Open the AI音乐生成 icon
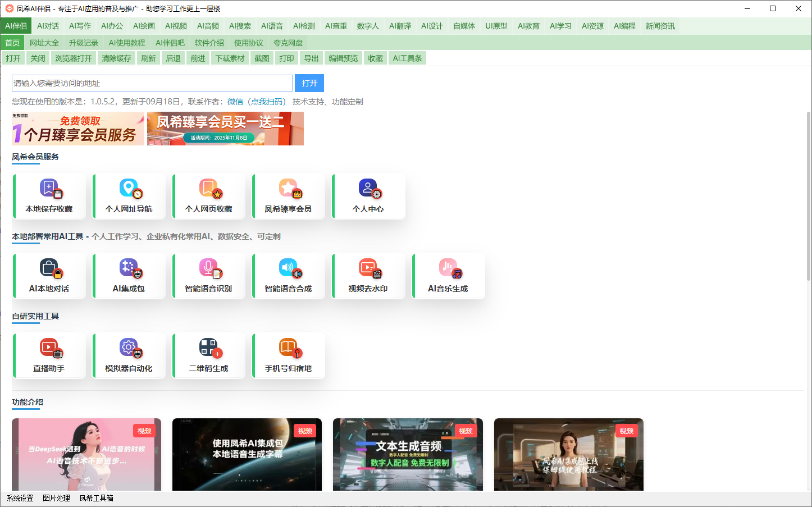The width and height of the screenshot is (812, 507). coord(449,268)
